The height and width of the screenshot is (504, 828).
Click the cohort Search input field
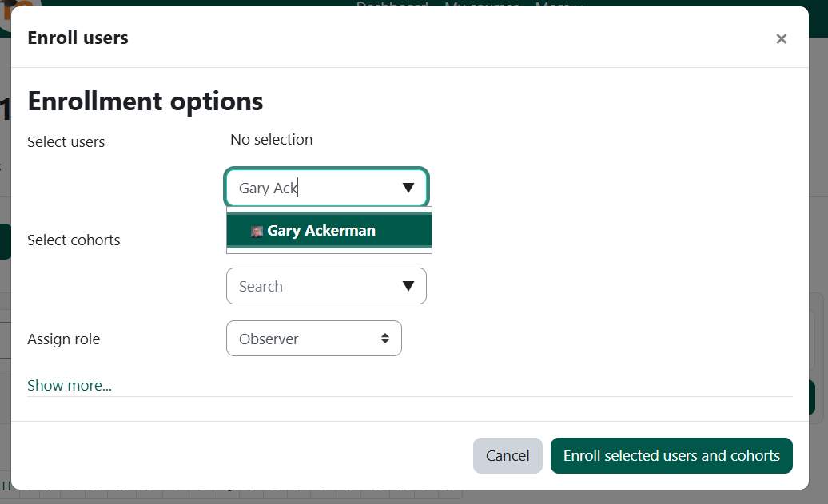(312, 286)
